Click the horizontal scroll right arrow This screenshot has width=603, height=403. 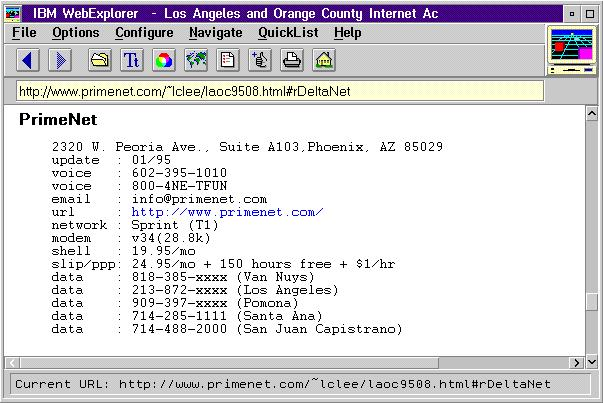pos(576,363)
